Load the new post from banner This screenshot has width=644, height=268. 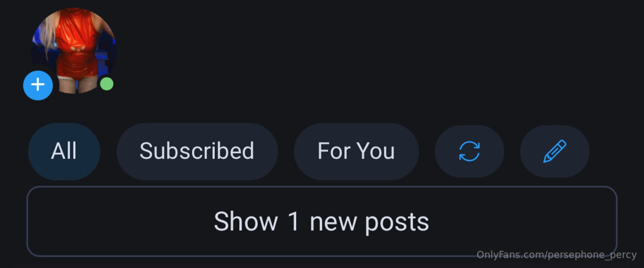point(322,221)
